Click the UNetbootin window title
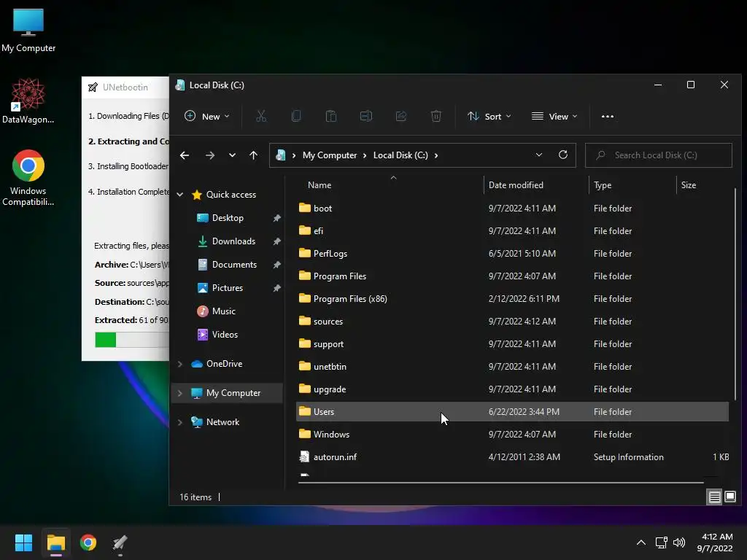 tap(125, 87)
